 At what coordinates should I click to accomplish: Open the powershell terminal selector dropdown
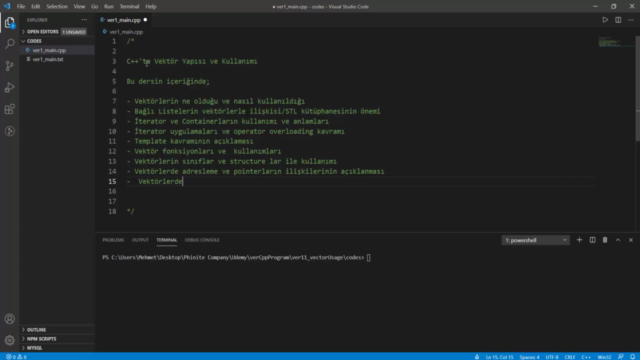(535, 240)
